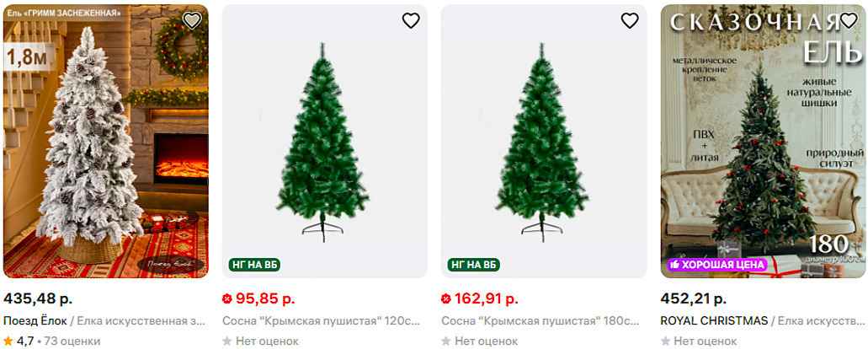This screenshot has width=868, height=349.
Task: Click НГ НА ВБ badge on 120см pine
Action: pos(254,265)
